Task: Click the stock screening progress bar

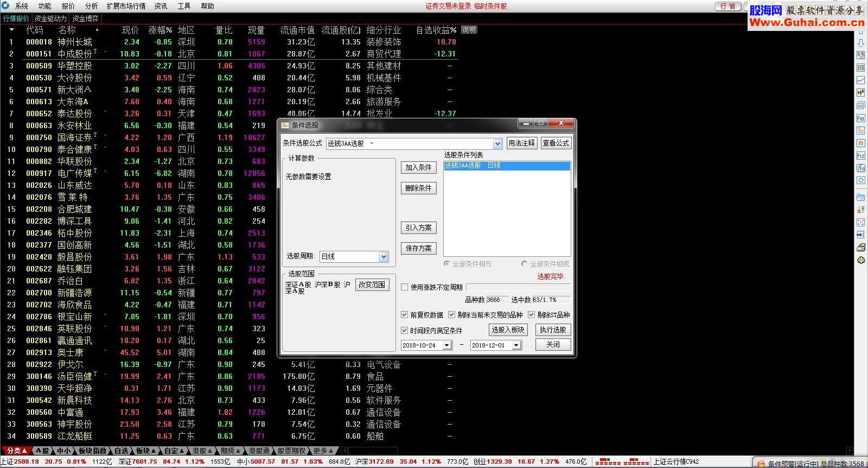Action: [518, 287]
